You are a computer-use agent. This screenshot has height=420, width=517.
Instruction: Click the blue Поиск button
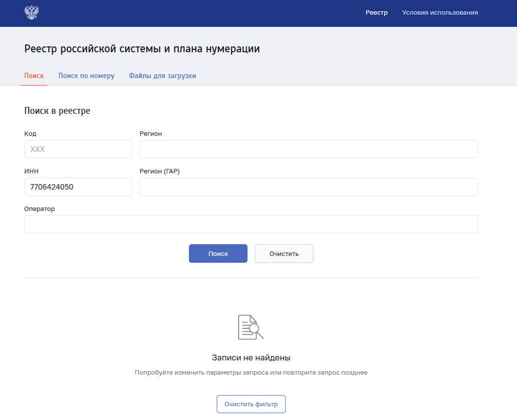click(x=218, y=253)
